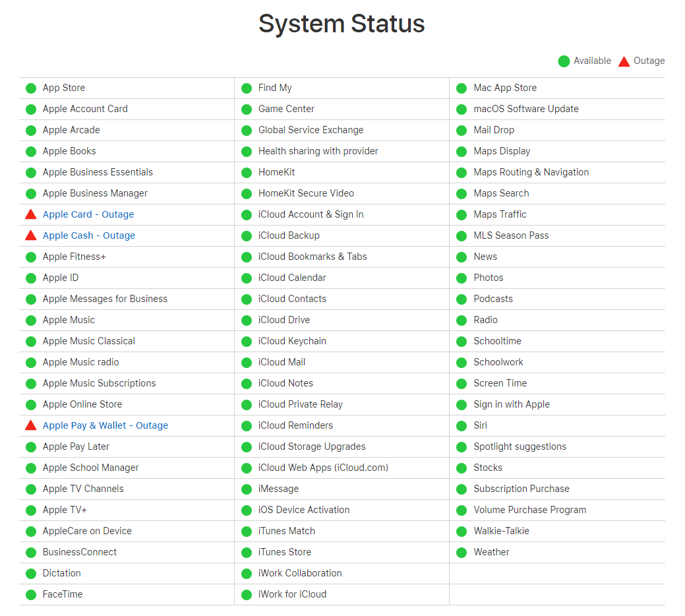The width and height of the screenshot is (685, 616).
Task: Open the Apple Pay & Wallet - Outage link
Action: [105, 425]
